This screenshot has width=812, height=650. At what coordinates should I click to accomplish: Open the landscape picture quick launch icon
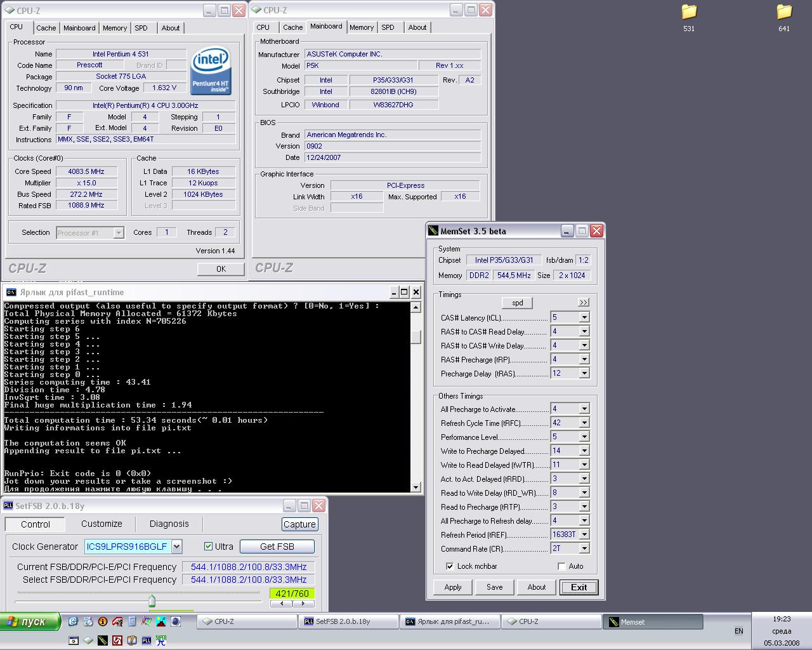(x=161, y=621)
